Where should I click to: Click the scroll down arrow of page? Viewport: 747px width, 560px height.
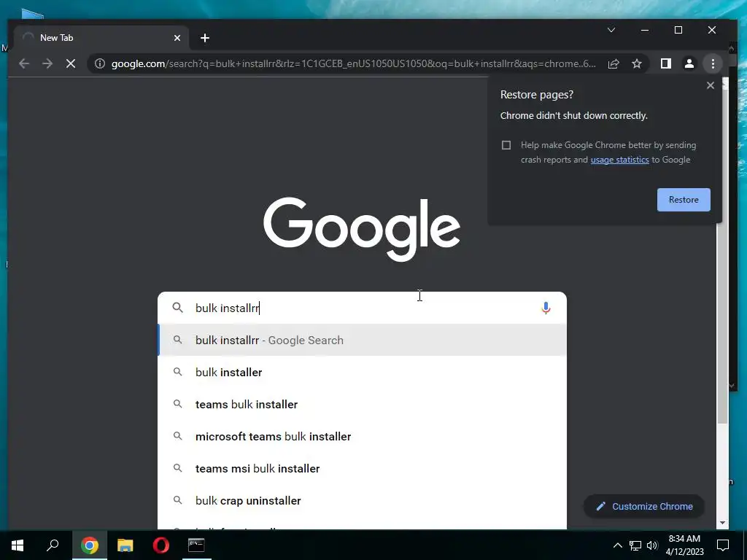pos(723,523)
